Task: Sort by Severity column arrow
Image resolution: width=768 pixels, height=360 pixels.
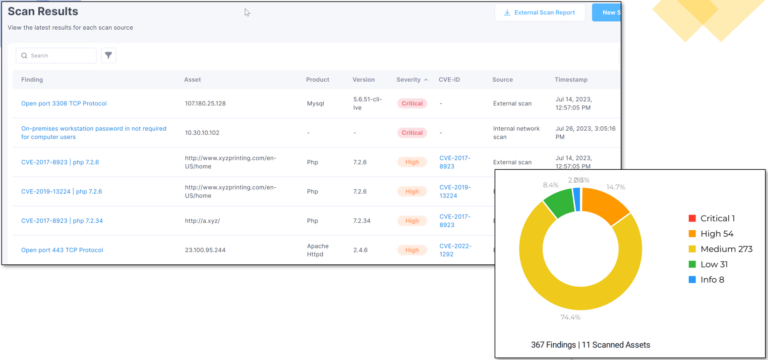Action: 426,79
